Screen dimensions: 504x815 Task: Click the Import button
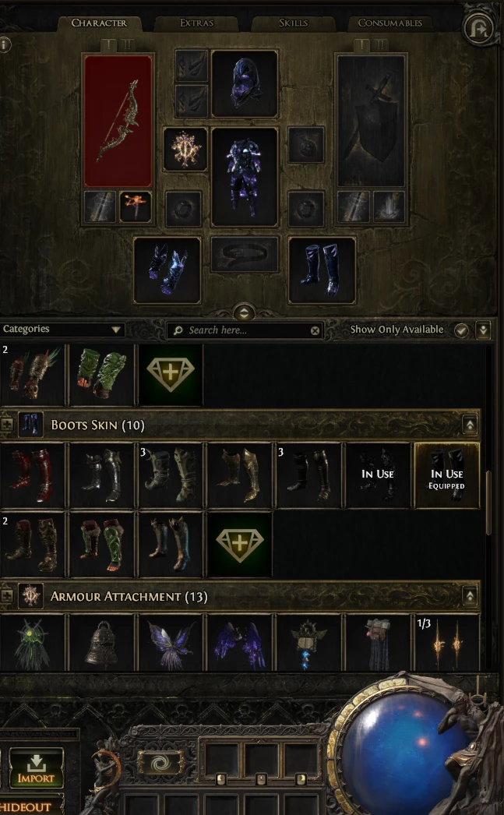(x=36, y=767)
